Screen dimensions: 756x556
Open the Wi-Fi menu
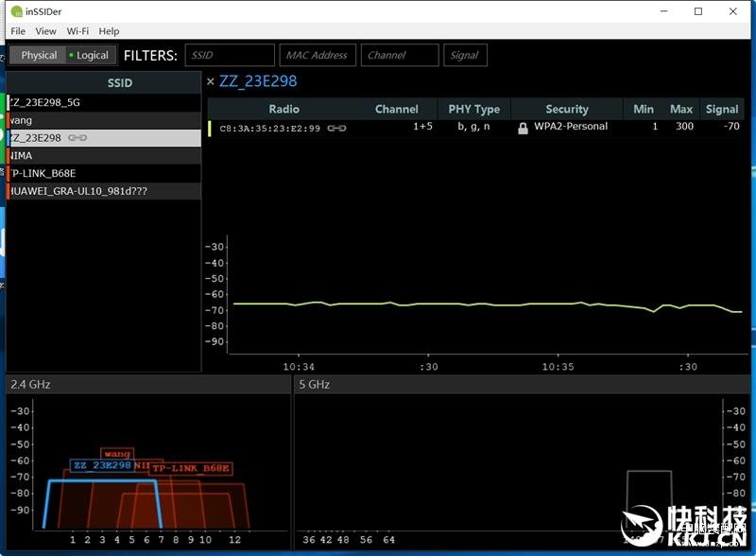[x=77, y=31]
